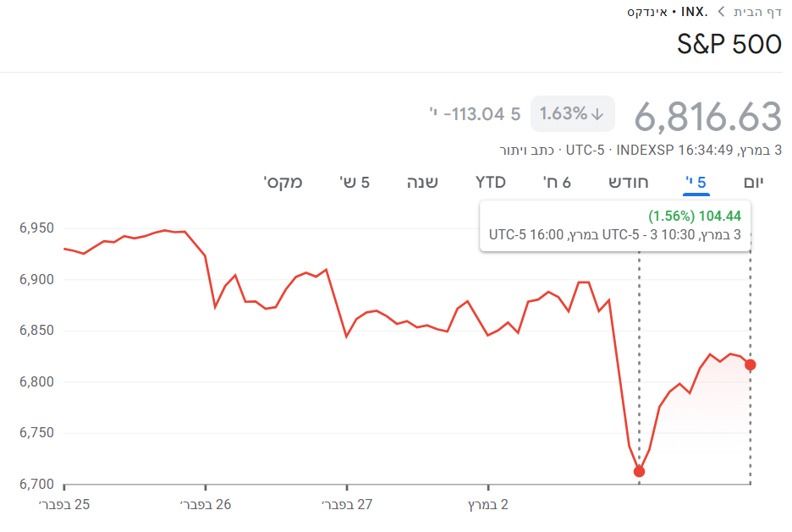This screenshot has width=792, height=532.
Task: Switch to the יום (1 day) range tab
Action: [759, 182]
